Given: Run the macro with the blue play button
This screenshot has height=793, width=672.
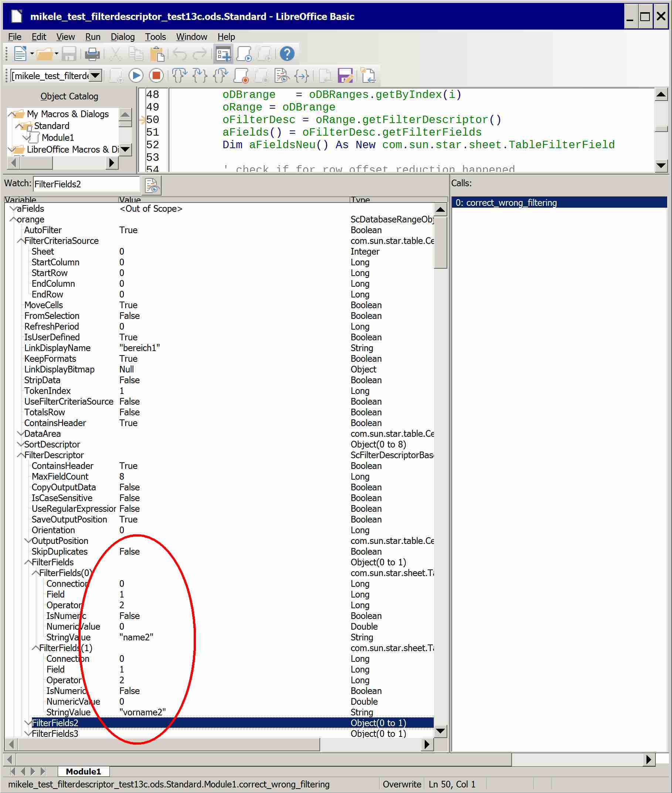Looking at the screenshot, I should pyautogui.click(x=136, y=75).
